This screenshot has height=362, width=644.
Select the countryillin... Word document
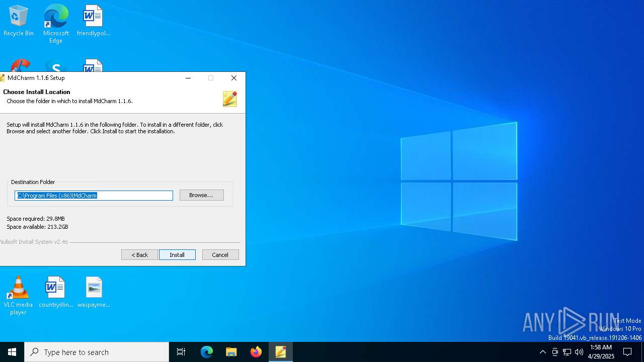click(x=56, y=292)
